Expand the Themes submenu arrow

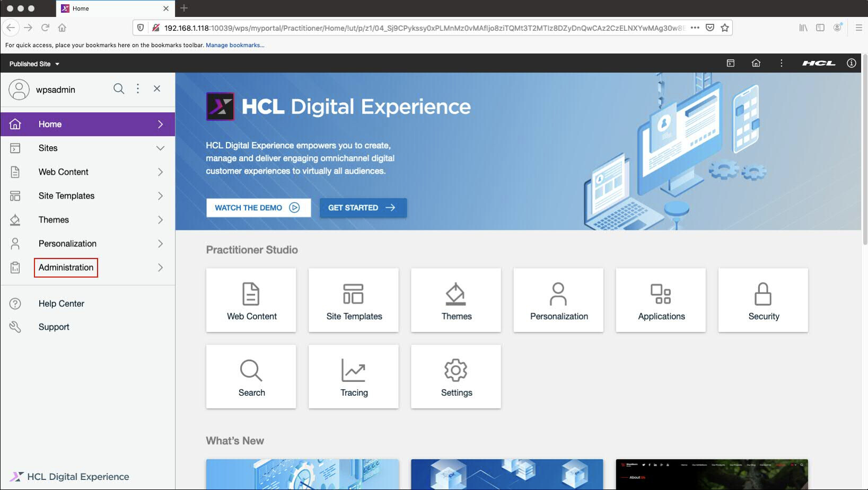pos(160,220)
